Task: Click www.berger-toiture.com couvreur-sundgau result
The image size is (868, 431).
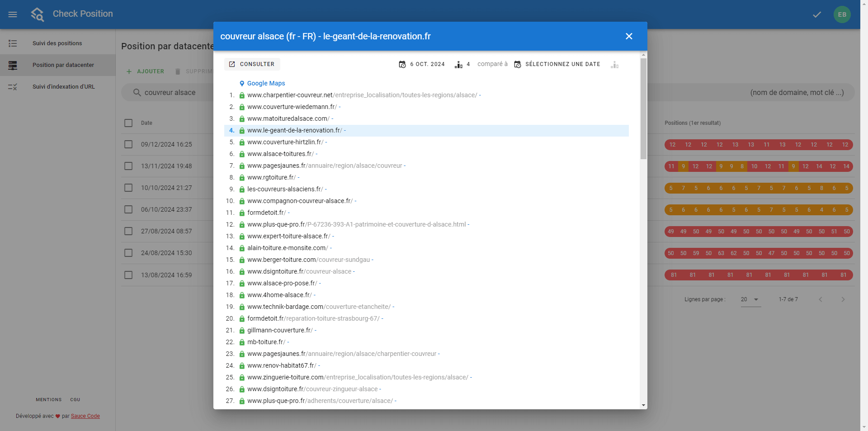Action: click(309, 260)
